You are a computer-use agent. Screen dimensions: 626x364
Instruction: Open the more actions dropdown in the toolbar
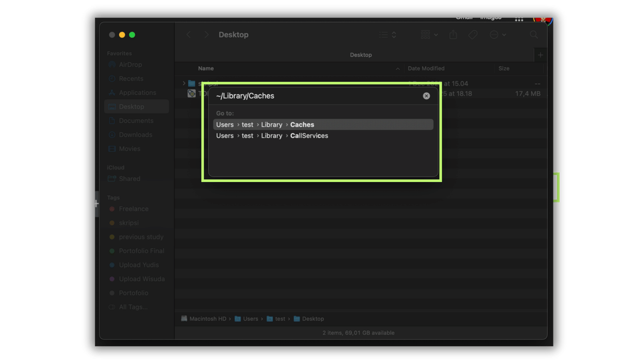497,34
